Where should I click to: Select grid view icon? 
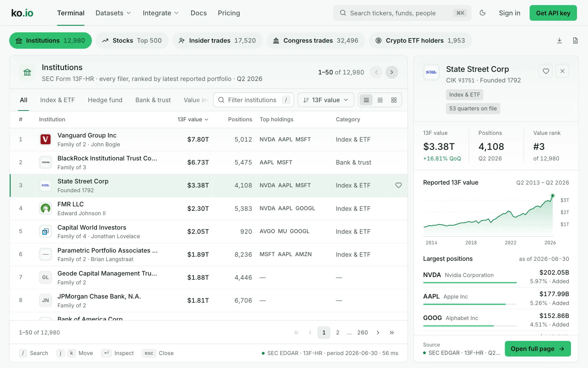tap(394, 100)
